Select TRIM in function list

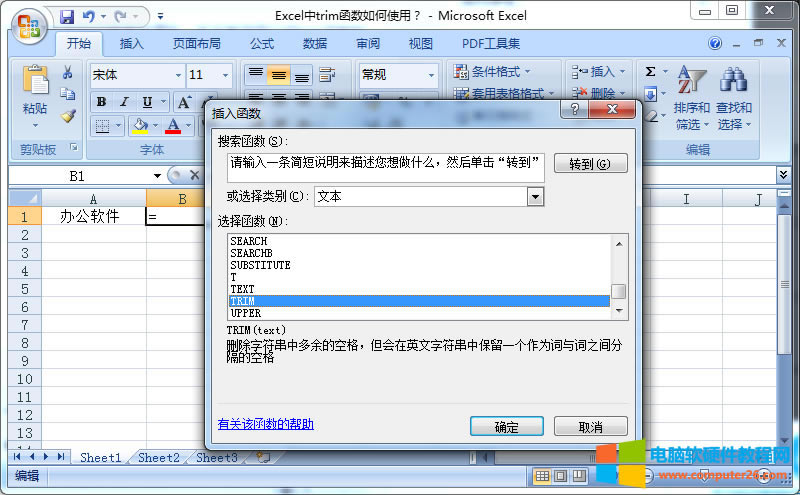coord(419,301)
